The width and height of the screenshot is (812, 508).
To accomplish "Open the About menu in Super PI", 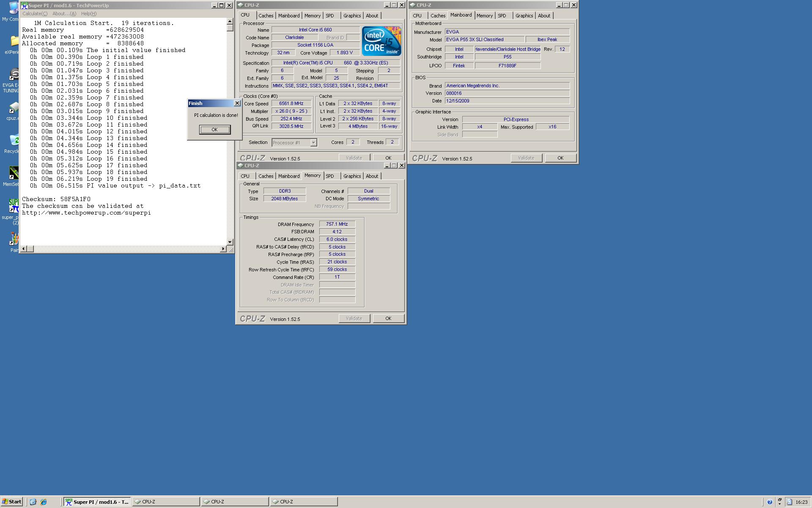I will 64,14.
